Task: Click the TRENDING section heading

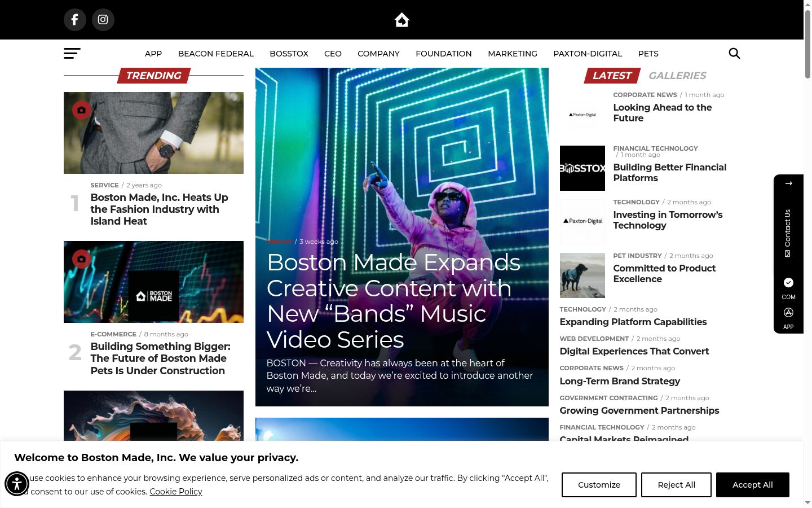Action: (153, 76)
